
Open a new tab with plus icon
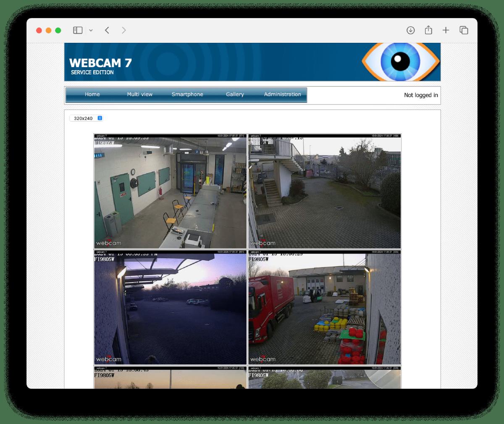(x=446, y=30)
